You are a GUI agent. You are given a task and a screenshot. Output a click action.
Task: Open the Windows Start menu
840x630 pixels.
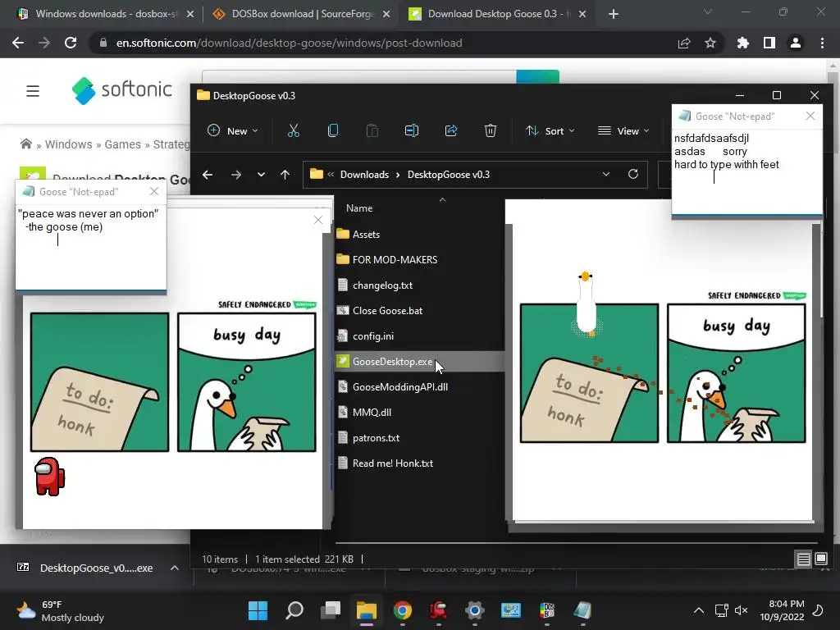[258, 610]
